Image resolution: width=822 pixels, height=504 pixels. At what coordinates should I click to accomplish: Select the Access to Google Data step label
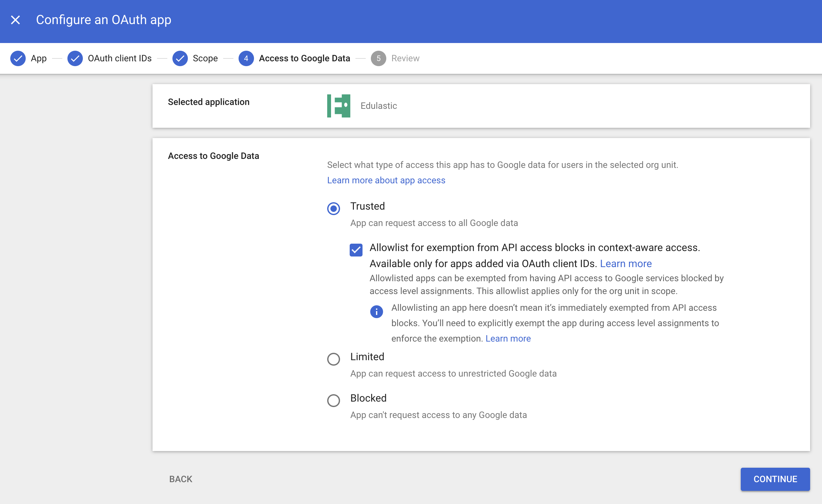(305, 58)
